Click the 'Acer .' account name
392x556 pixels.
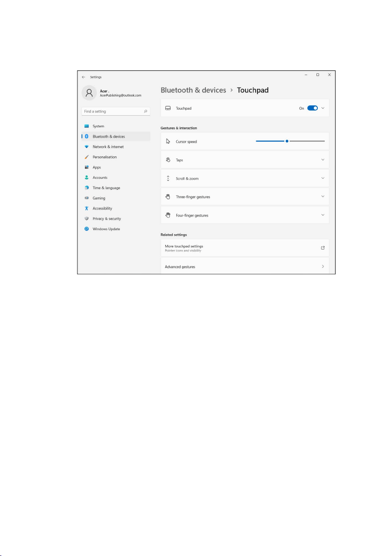click(x=104, y=91)
